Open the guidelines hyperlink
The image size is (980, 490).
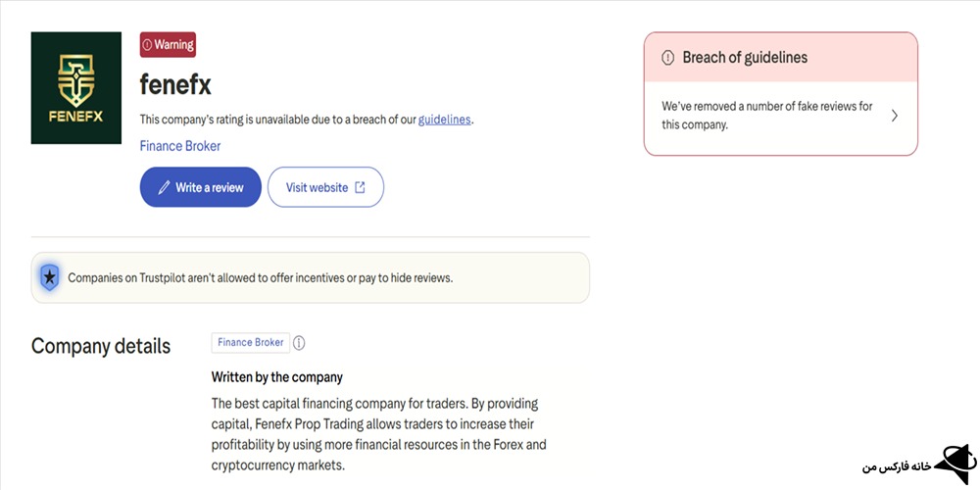444,120
